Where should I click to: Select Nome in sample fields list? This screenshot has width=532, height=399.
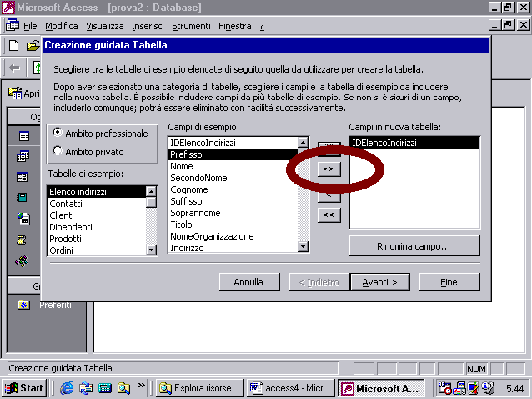click(x=233, y=166)
